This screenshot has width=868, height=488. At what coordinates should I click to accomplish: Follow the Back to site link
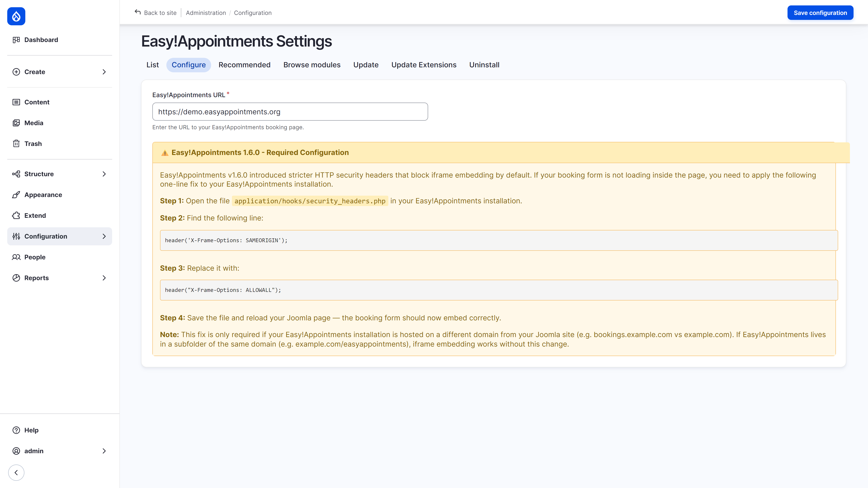click(156, 13)
